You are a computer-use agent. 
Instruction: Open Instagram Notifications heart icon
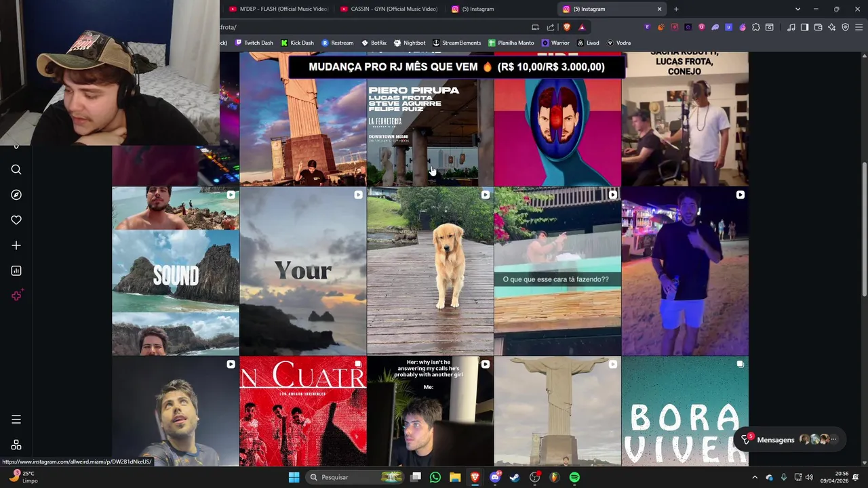click(16, 220)
